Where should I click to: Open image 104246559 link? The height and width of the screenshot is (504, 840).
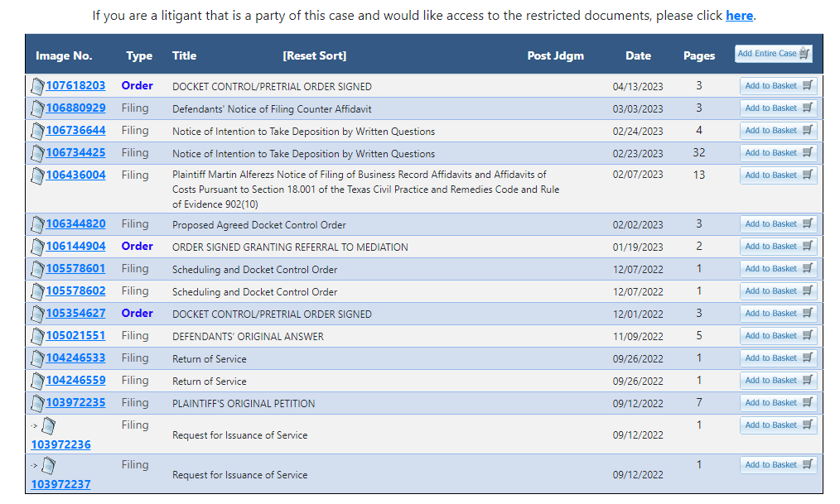(x=75, y=381)
